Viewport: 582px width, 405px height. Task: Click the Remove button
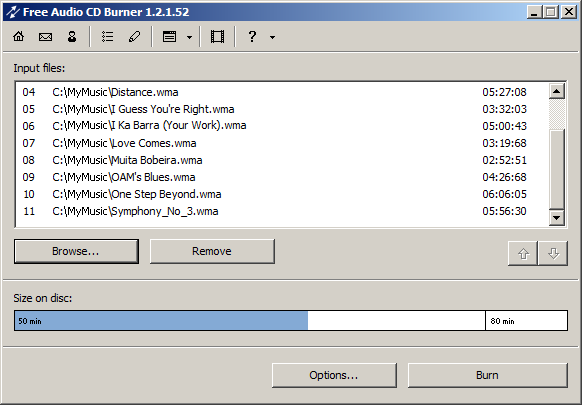click(212, 251)
